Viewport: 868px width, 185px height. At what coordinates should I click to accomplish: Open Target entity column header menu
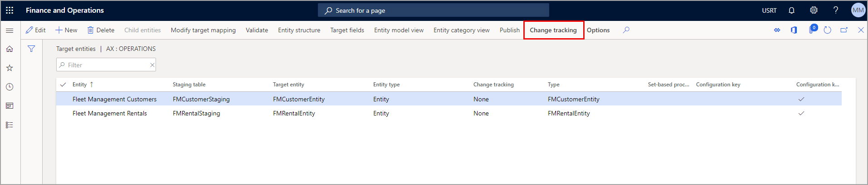coord(288,85)
